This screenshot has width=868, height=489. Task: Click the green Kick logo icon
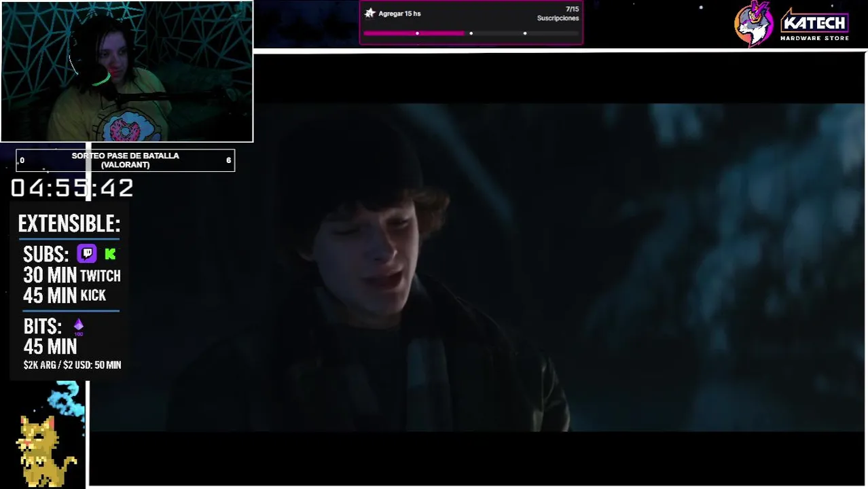(x=110, y=254)
